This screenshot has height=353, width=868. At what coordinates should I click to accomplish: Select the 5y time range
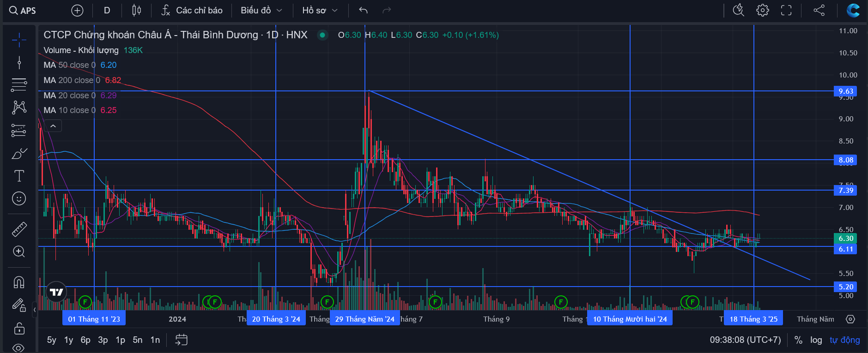pyautogui.click(x=52, y=340)
